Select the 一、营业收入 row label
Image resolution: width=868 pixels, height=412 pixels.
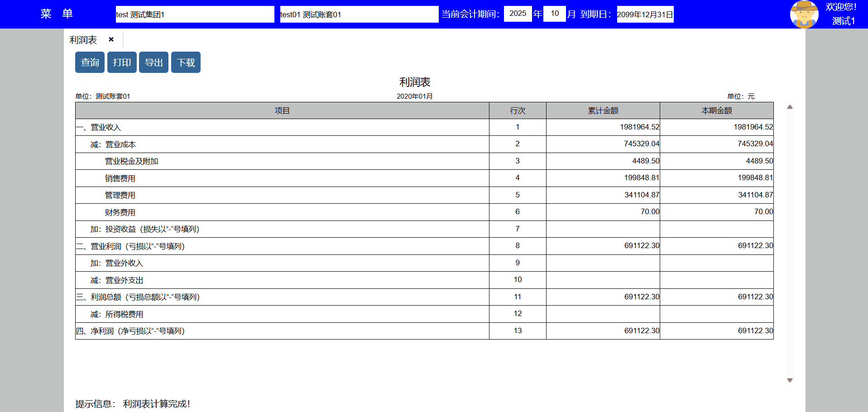click(99, 128)
